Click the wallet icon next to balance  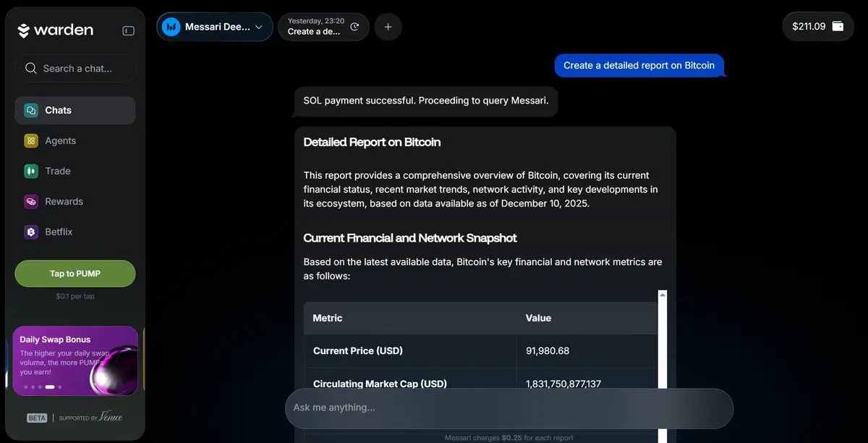tap(838, 26)
